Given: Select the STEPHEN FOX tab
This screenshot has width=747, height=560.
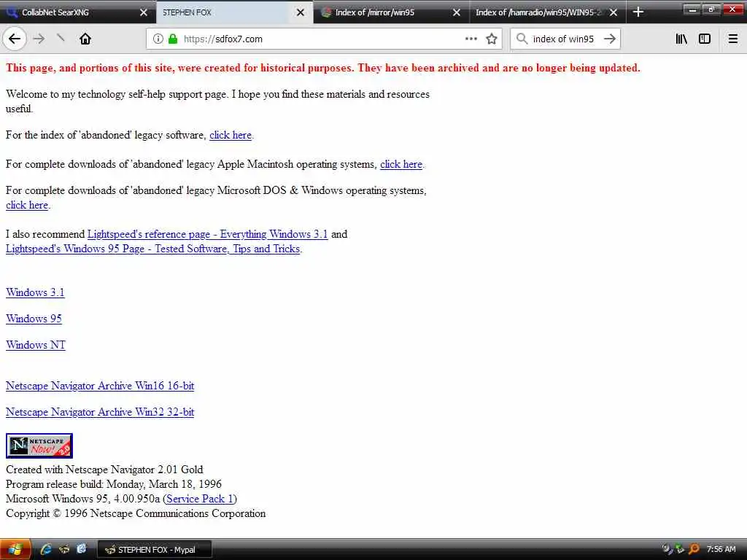Looking at the screenshot, I should (x=234, y=12).
